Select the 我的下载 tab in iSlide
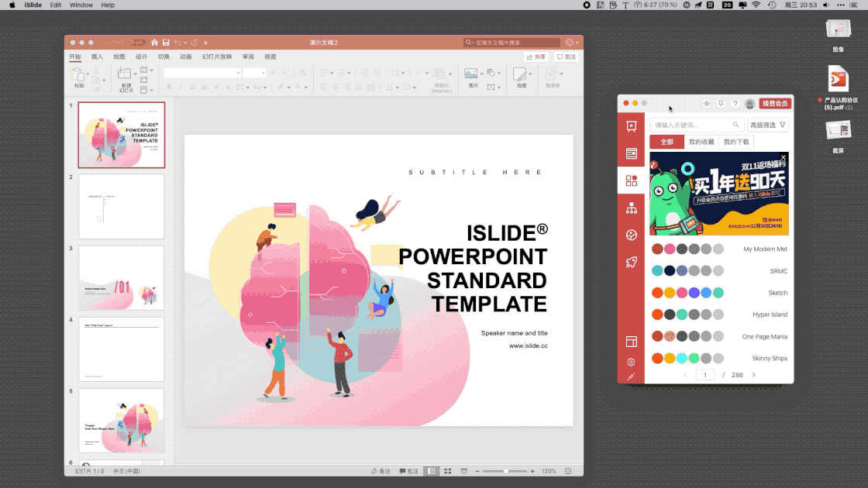868x488 pixels. [736, 143]
